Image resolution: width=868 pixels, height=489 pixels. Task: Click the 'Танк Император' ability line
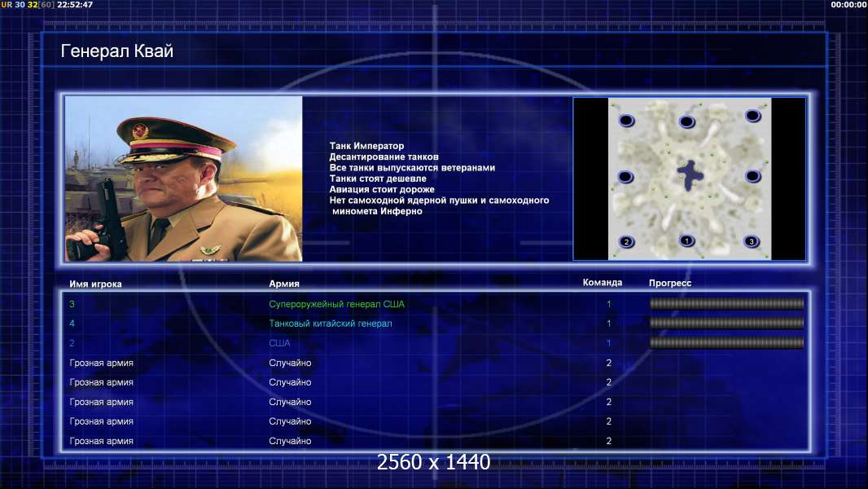366,146
